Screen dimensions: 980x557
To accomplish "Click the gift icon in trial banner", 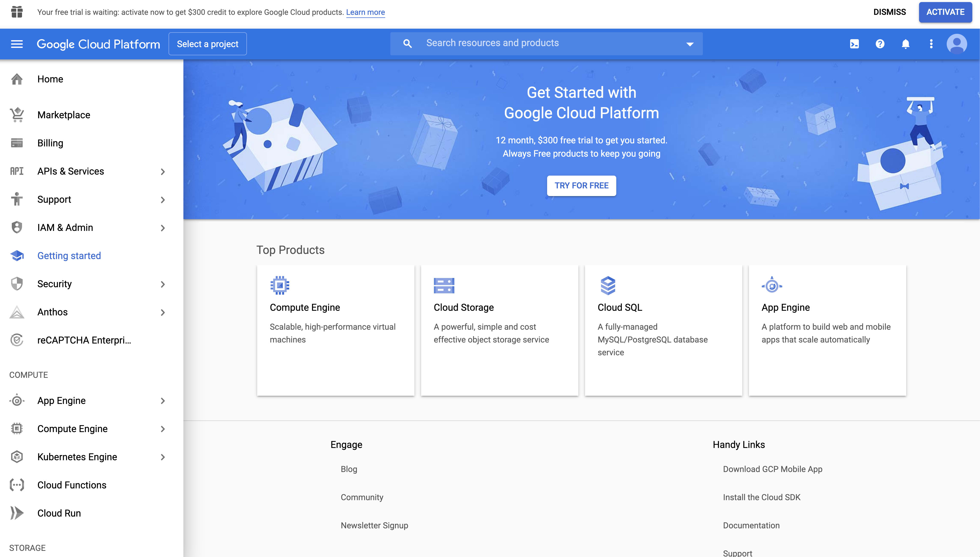I will tap(17, 12).
